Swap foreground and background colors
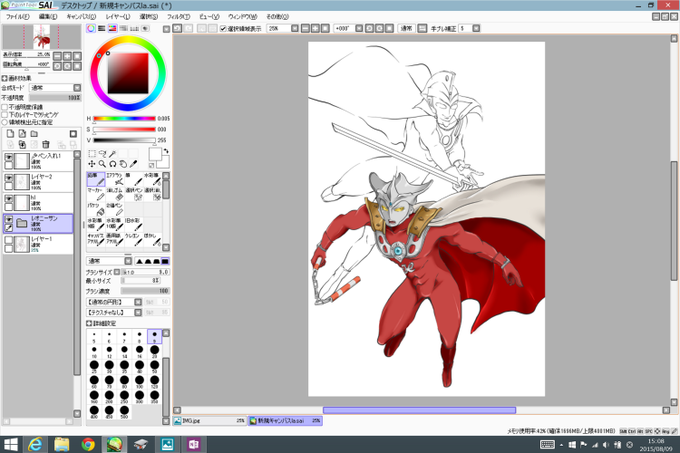This screenshot has height=453, width=680. (x=166, y=150)
